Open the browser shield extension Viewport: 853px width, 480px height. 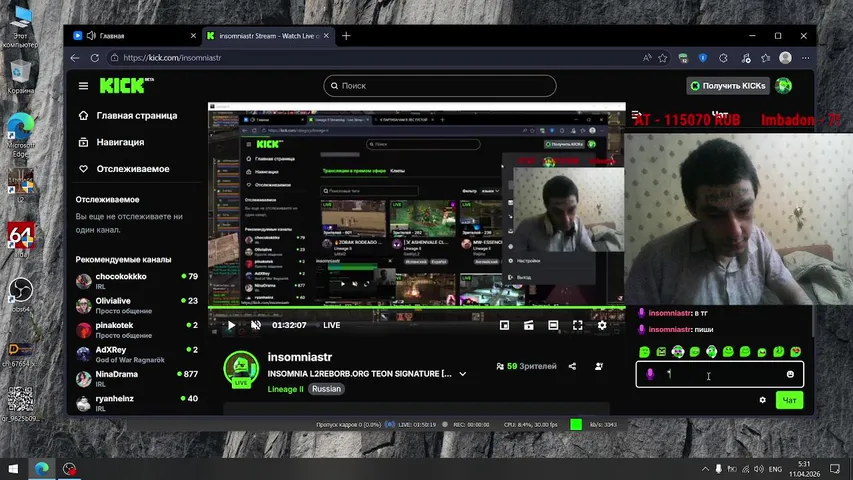703,58
